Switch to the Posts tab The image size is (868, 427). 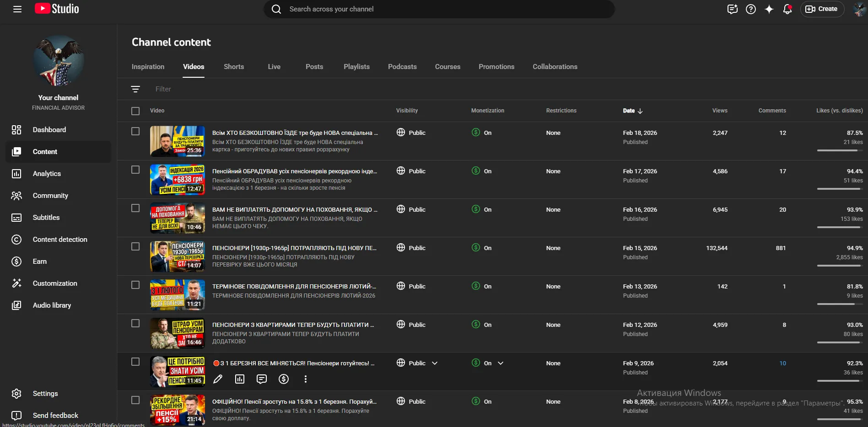(314, 67)
